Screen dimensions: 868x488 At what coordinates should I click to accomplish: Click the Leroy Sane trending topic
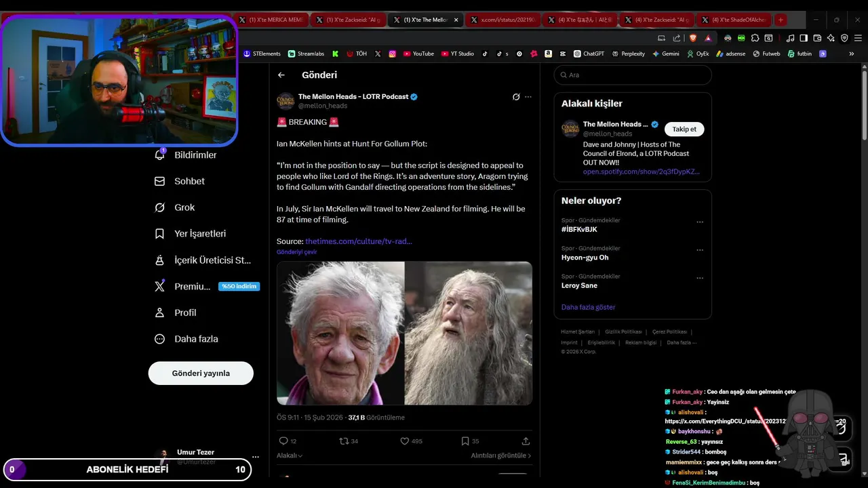point(579,286)
